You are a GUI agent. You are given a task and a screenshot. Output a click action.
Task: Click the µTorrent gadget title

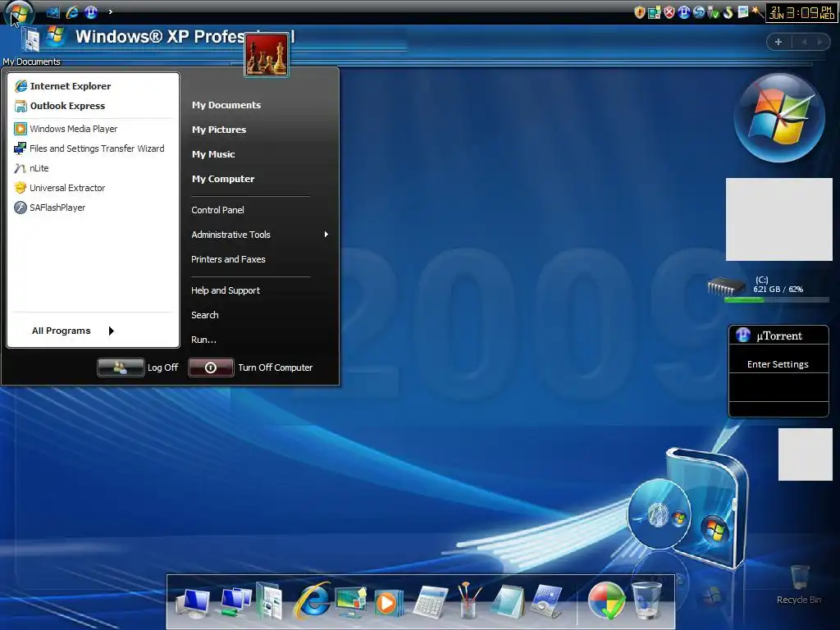(x=779, y=336)
